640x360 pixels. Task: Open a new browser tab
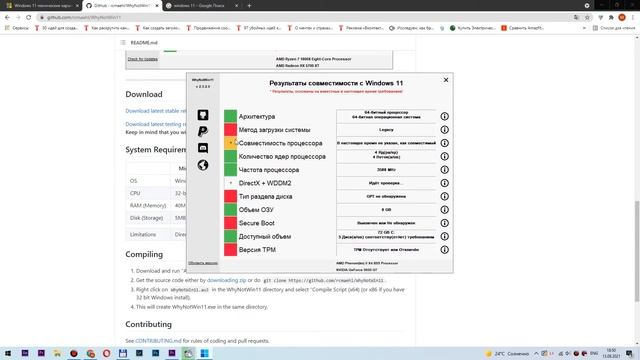(x=249, y=6)
